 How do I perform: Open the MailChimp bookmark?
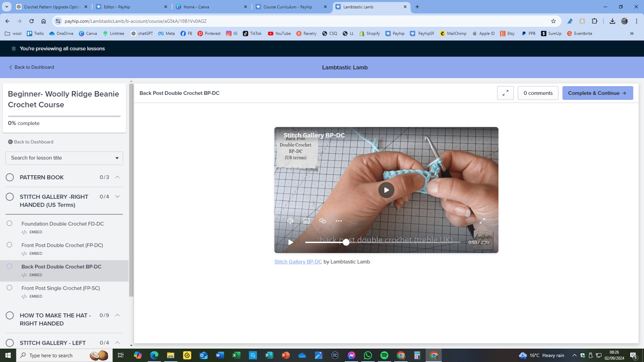(453, 33)
